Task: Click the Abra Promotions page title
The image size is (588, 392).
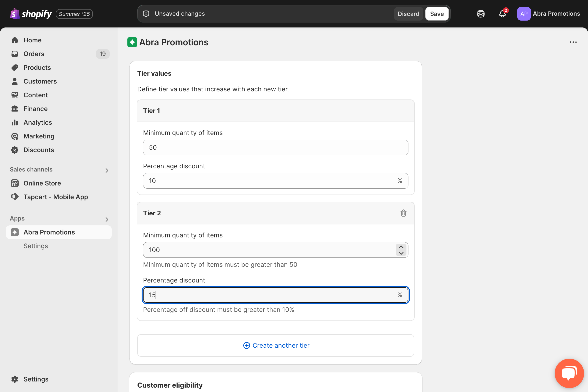Action: pyautogui.click(x=174, y=42)
